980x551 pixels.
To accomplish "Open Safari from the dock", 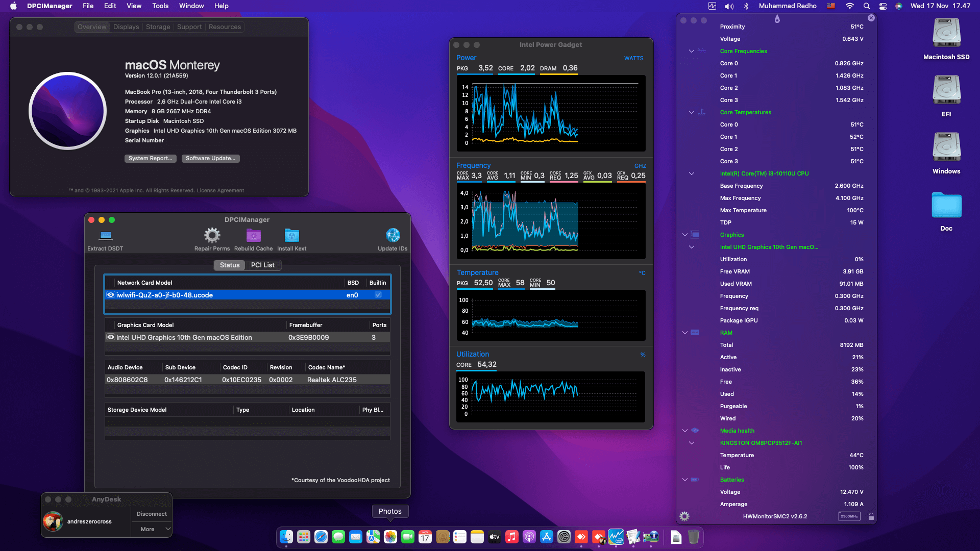I will [321, 537].
